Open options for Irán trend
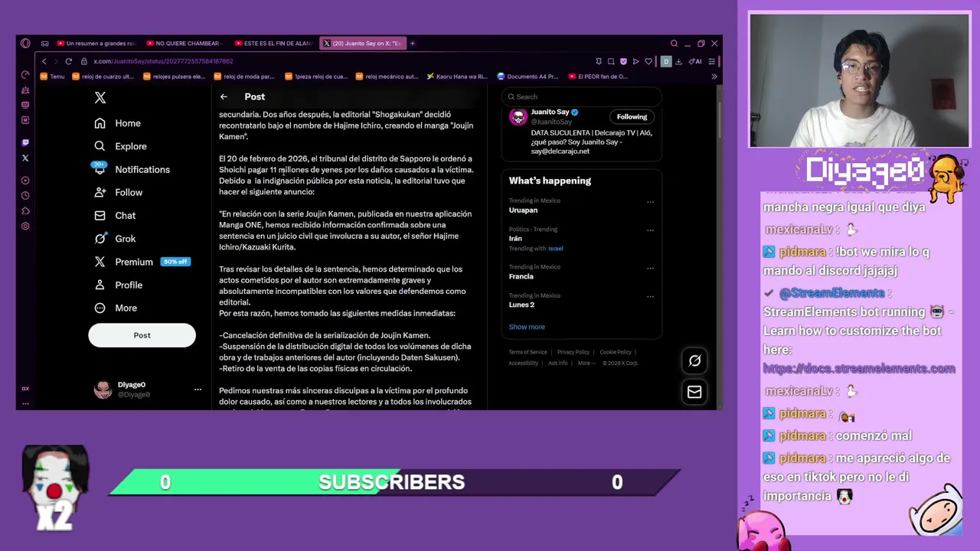The image size is (980, 551). point(650,230)
